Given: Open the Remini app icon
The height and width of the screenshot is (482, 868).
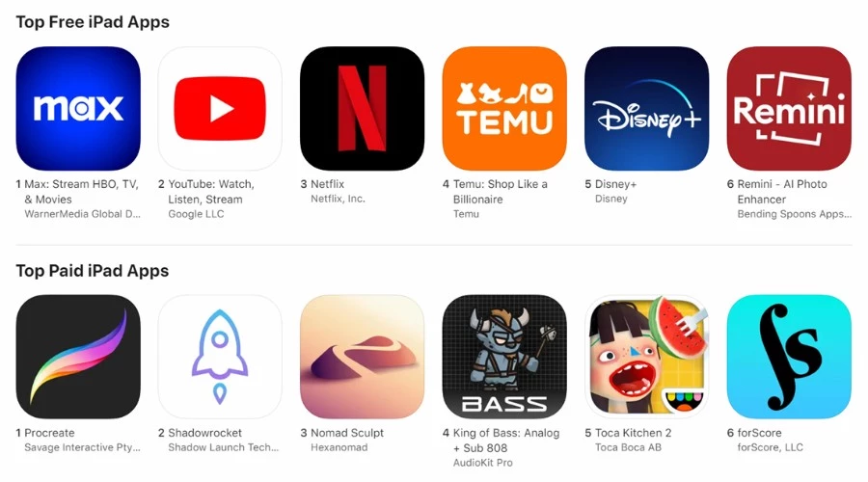Looking at the screenshot, I should point(789,109).
